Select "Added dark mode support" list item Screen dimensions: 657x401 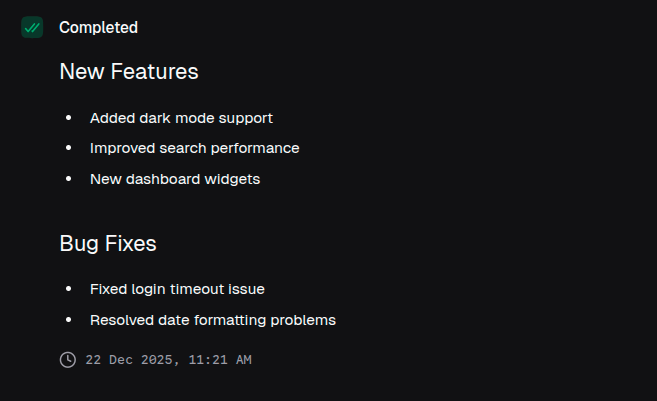tap(181, 118)
